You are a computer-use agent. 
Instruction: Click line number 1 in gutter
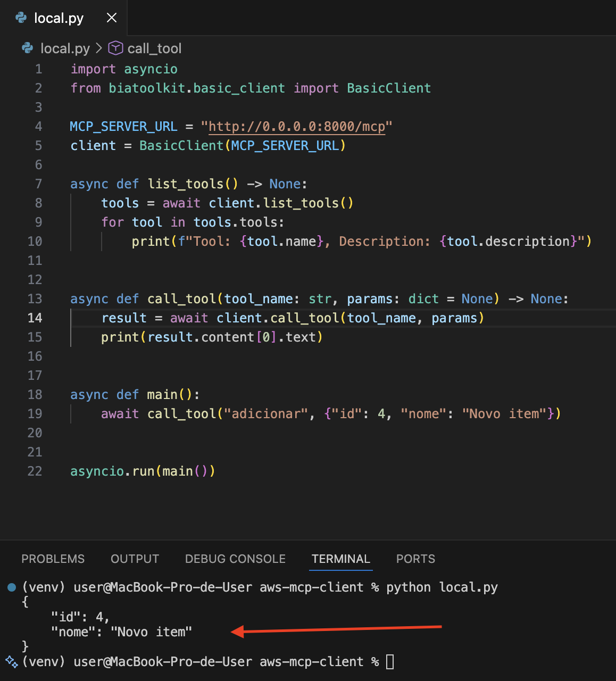(38, 69)
